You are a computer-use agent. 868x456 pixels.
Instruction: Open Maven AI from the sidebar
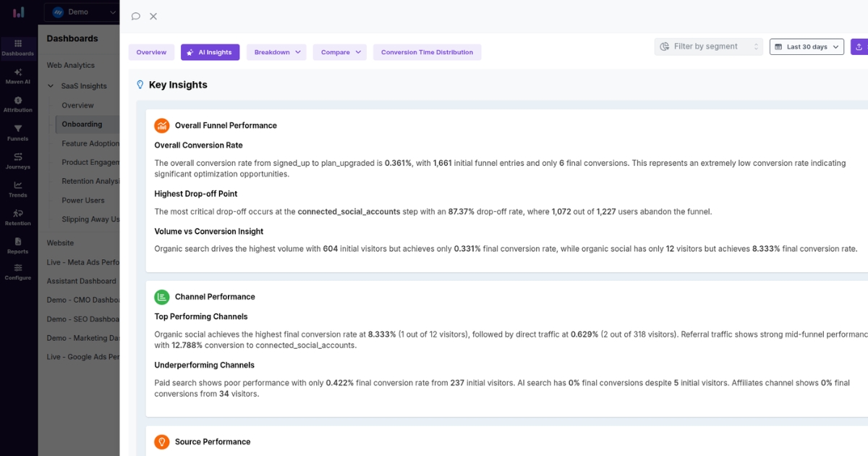click(18, 76)
